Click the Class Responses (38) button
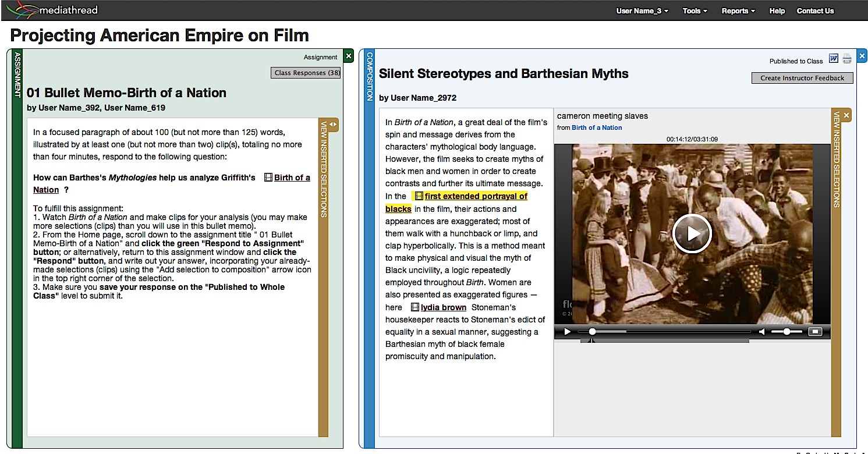The image size is (868, 454). [307, 73]
